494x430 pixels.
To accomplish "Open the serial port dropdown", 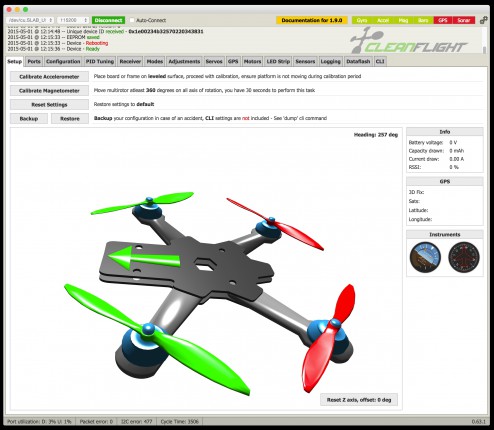I will (29, 20).
